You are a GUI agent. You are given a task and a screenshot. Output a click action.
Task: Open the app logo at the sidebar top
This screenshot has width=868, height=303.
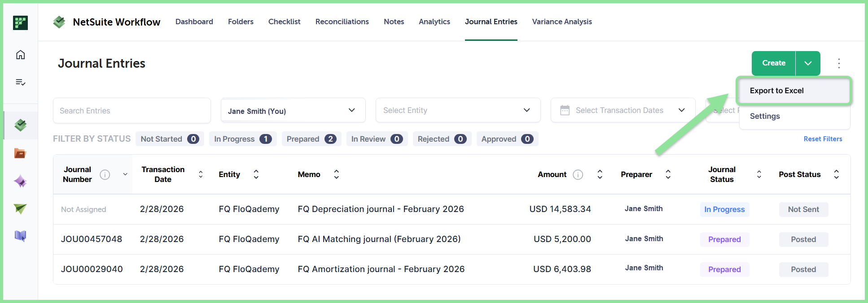(x=20, y=23)
